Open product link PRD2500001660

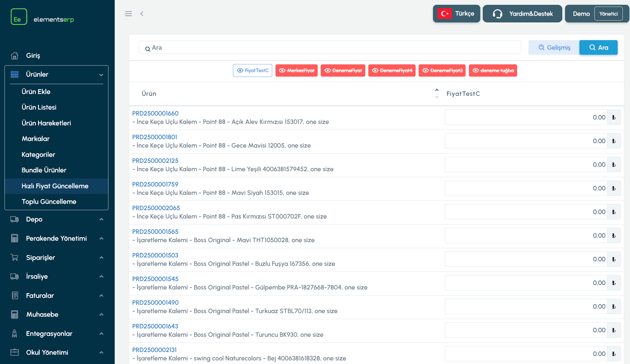coord(155,113)
